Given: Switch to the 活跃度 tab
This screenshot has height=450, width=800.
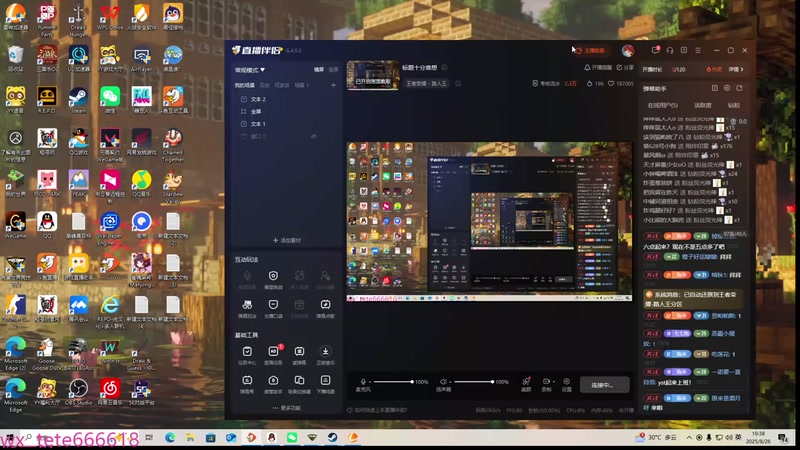Looking at the screenshot, I should point(703,105).
